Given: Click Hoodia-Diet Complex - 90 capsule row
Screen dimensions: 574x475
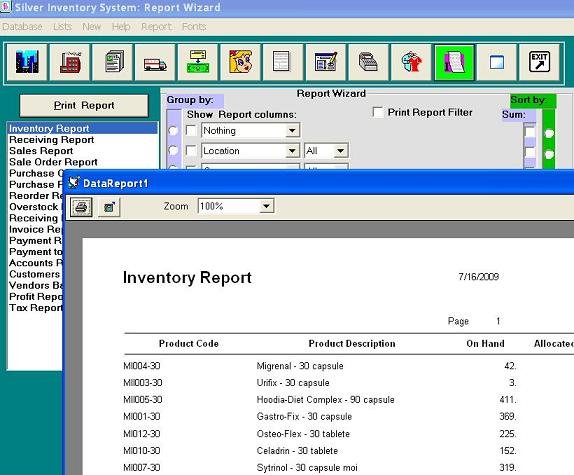Looking at the screenshot, I should tap(325, 400).
